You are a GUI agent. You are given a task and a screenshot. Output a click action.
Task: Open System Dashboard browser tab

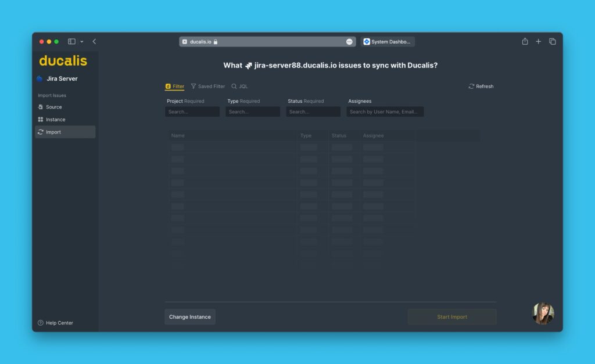pyautogui.click(x=387, y=42)
